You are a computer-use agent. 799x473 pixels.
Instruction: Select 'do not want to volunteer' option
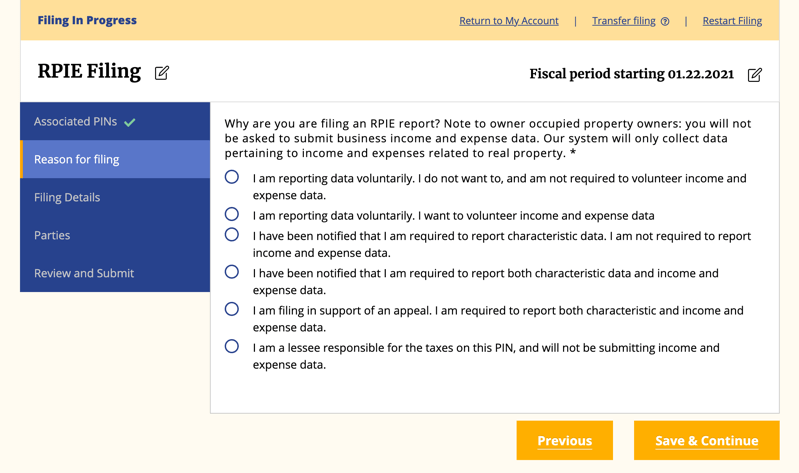pyautogui.click(x=232, y=177)
